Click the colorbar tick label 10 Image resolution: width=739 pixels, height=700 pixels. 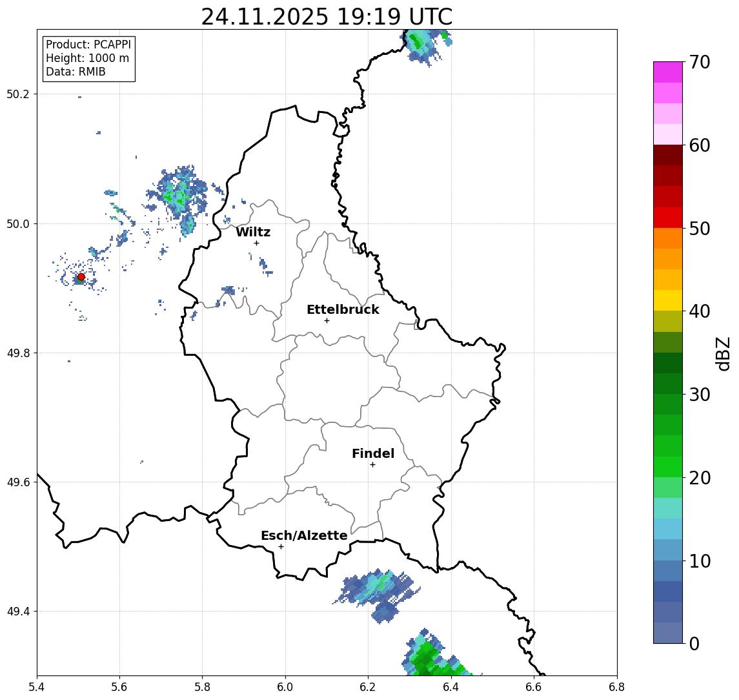(700, 561)
